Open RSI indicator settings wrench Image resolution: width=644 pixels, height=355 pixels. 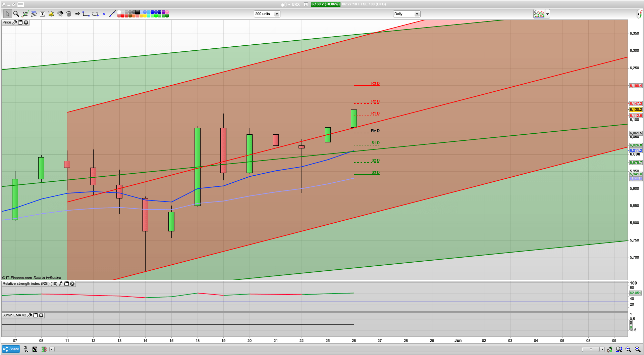click(x=61, y=284)
